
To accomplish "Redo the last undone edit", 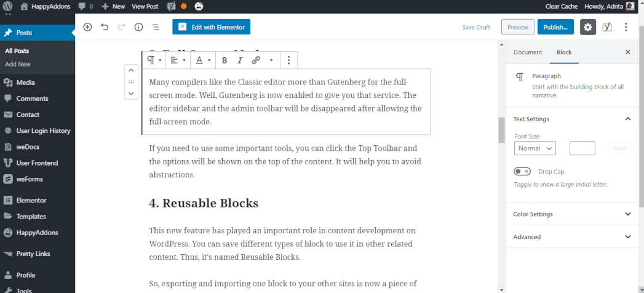I will coord(122,27).
